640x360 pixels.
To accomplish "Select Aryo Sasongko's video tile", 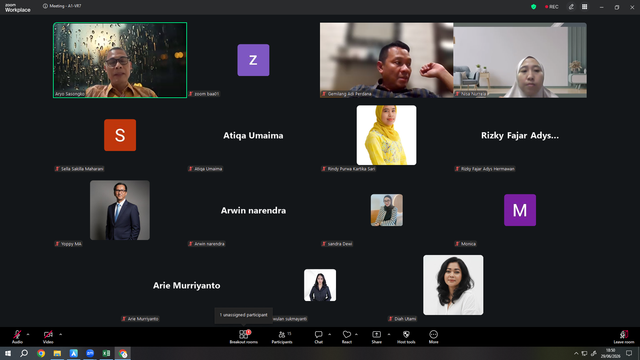I will pyautogui.click(x=120, y=60).
